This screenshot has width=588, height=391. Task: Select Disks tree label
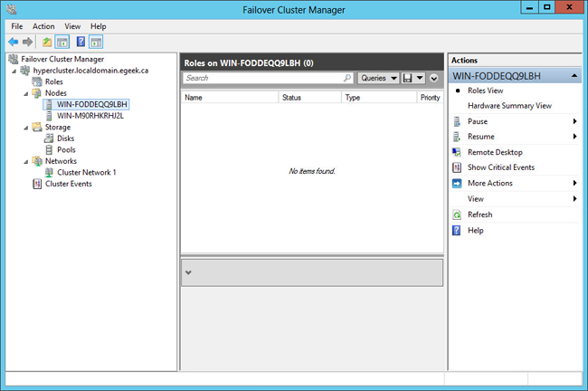[66, 138]
